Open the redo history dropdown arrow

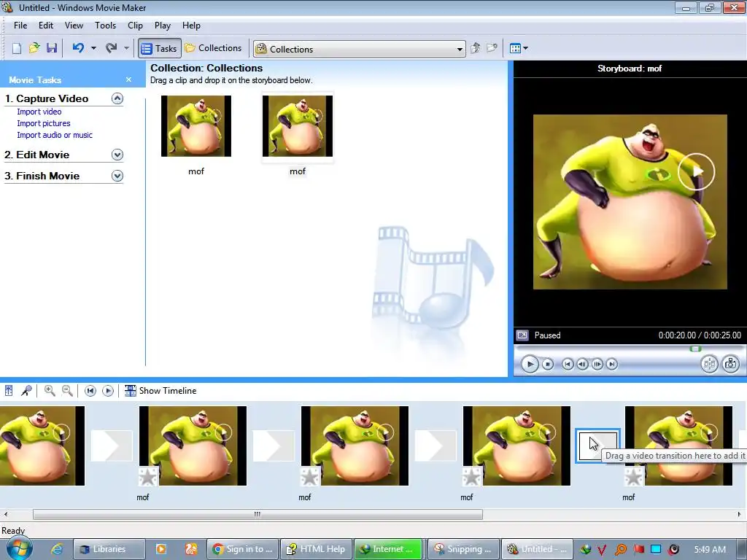(x=126, y=48)
